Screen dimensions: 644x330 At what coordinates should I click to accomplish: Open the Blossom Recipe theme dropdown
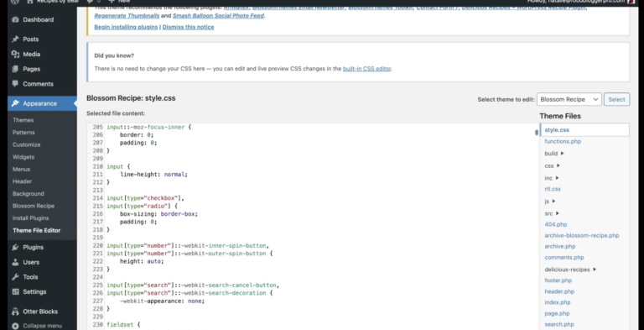(x=569, y=99)
